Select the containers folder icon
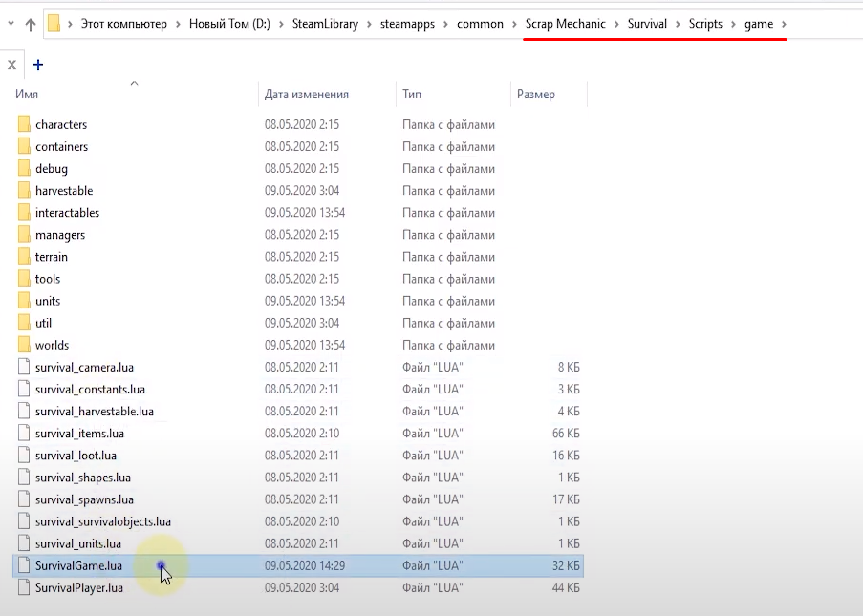Viewport: 863px width, 616px height. point(24,146)
